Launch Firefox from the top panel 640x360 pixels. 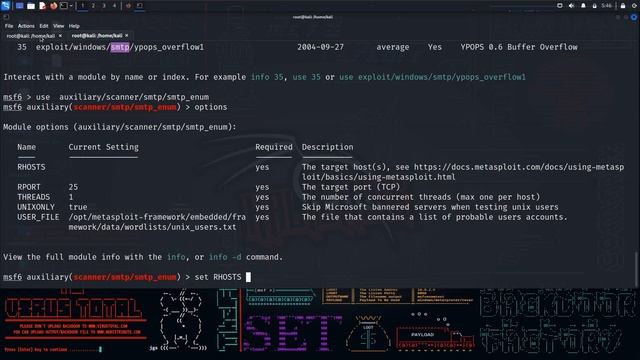click(53, 6)
